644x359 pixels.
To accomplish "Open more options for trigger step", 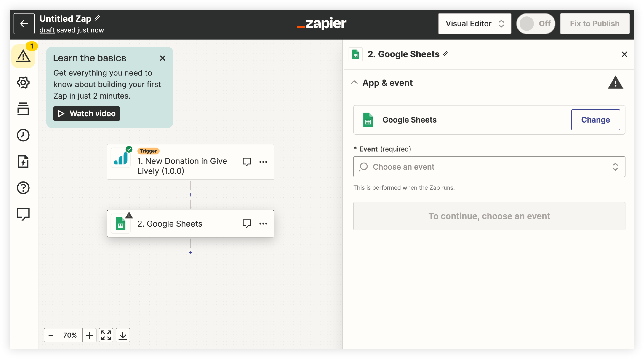I will coord(263,162).
